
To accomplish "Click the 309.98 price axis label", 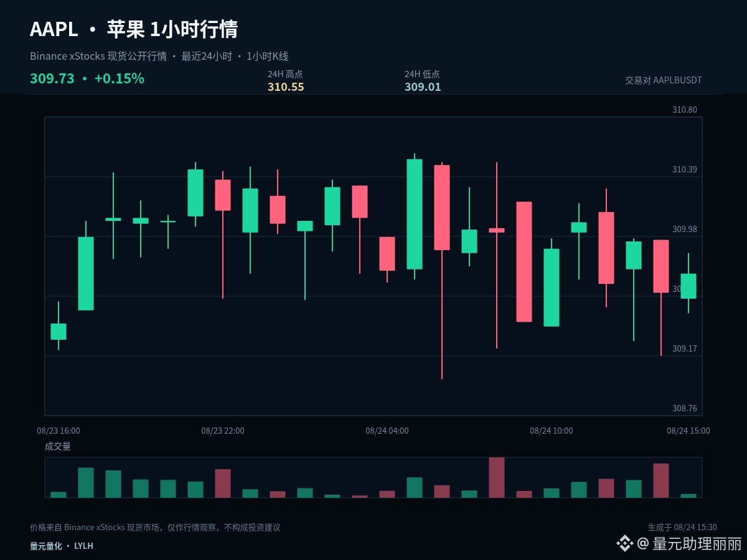I will 685,229.
